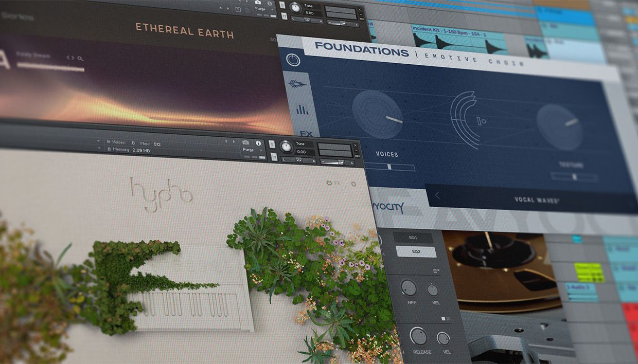Click the Tune knob in Hypha header
This screenshot has height=364, width=638.
tap(286, 148)
